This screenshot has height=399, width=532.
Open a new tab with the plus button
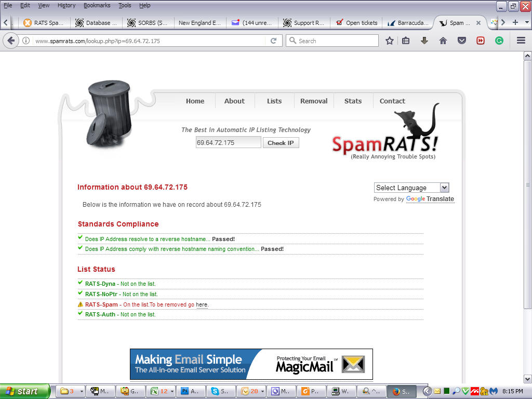[x=515, y=22]
